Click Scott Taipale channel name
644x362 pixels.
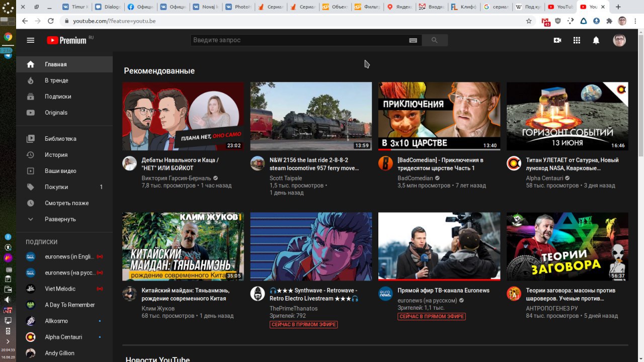pos(286,178)
